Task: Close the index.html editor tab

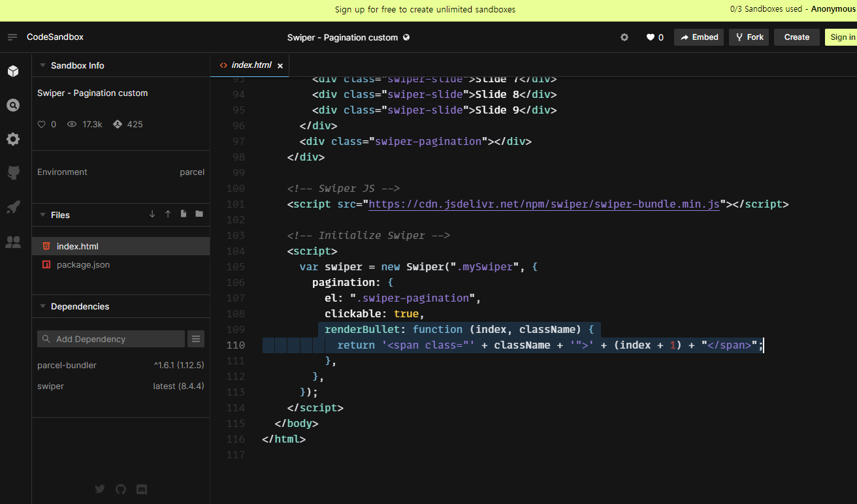Action: tap(280, 65)
